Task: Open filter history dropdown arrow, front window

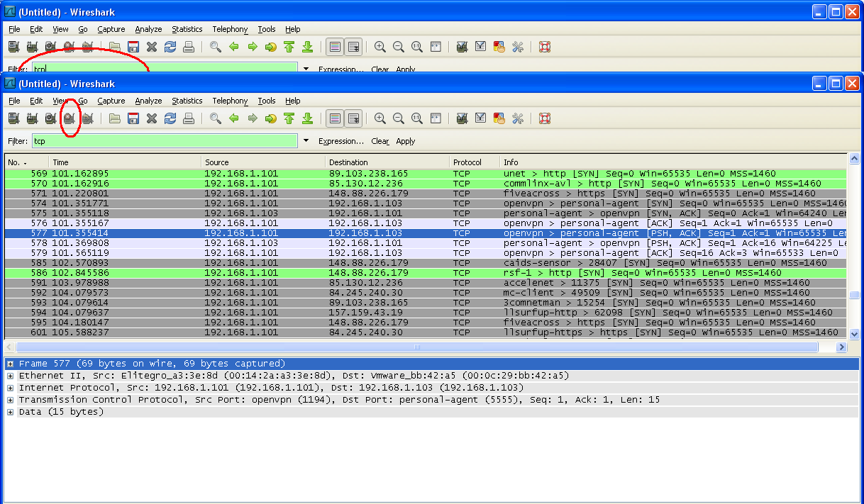Action: (306, 141)
